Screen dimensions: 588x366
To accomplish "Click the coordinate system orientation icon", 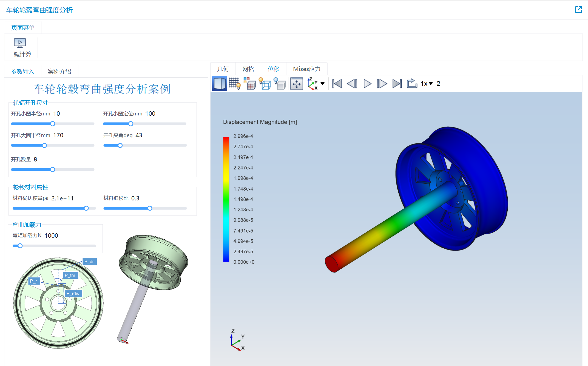I will 313,84.
